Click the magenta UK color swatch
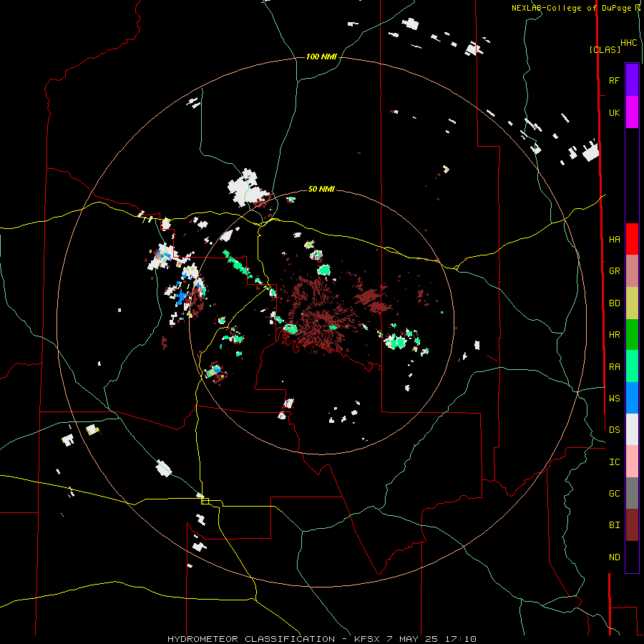 tap(632, 112)
